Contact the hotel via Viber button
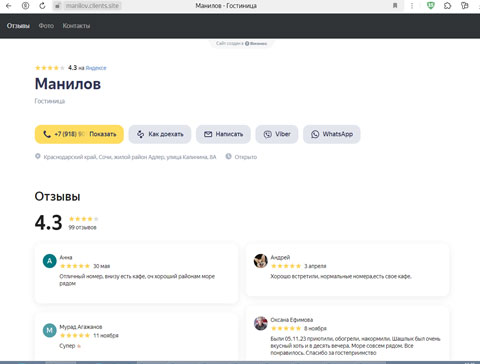 coord(277,134)
